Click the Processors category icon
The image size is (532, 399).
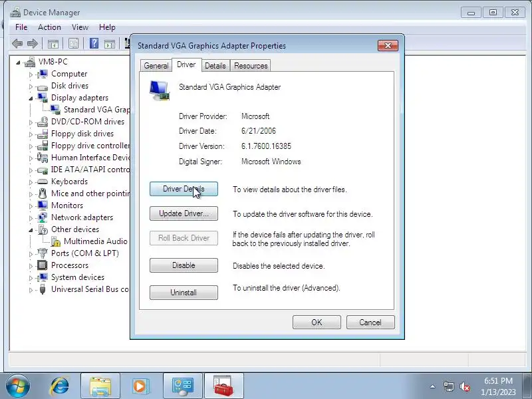point(43,265)
